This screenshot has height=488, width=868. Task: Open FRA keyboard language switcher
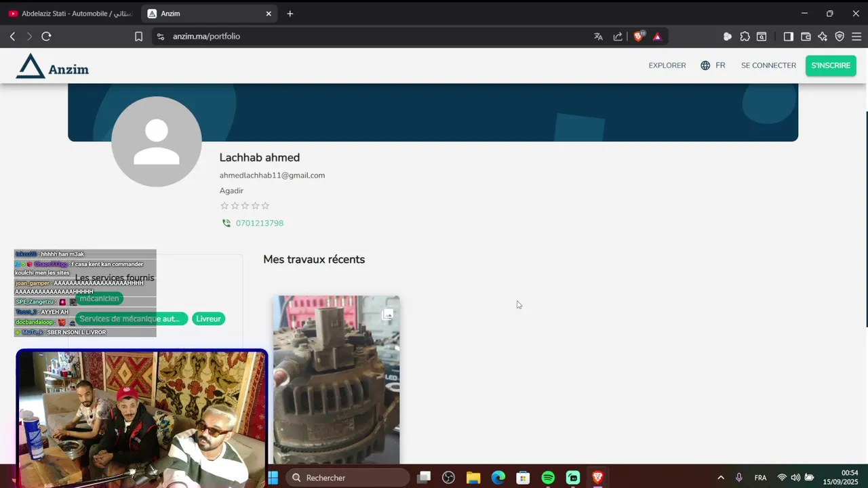tap(760, 478)
